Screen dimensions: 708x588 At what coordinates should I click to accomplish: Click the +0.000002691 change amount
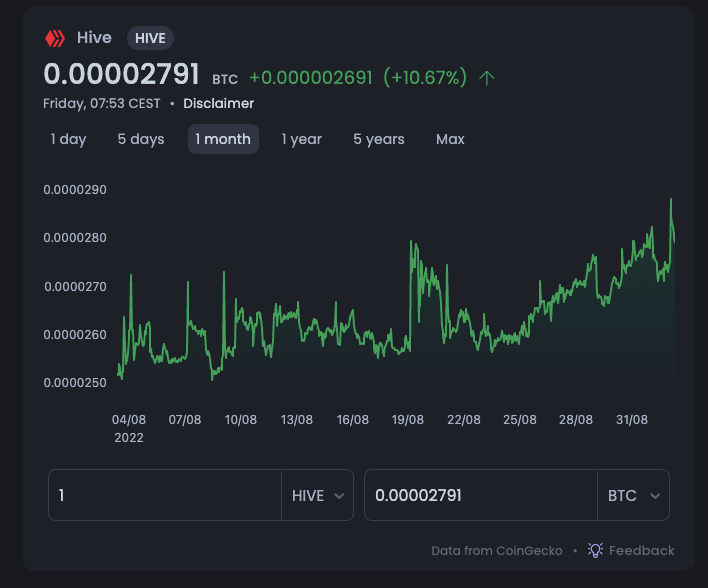[311, 78]
